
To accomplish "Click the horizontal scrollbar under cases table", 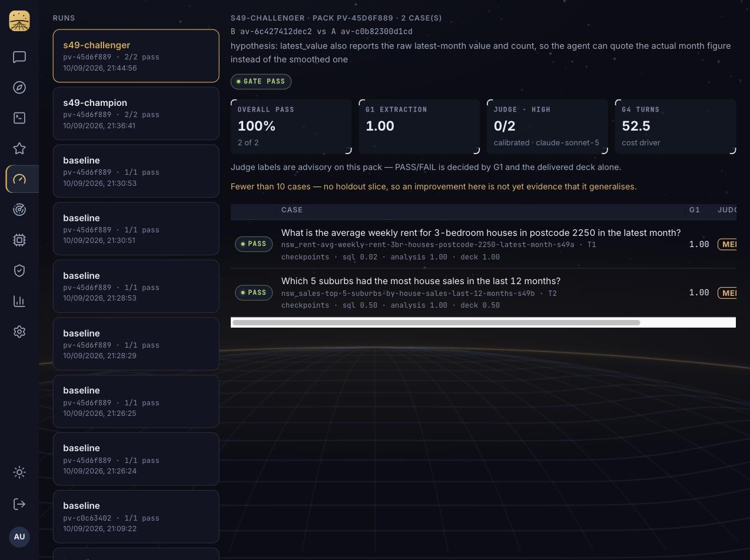I will 436,322.
